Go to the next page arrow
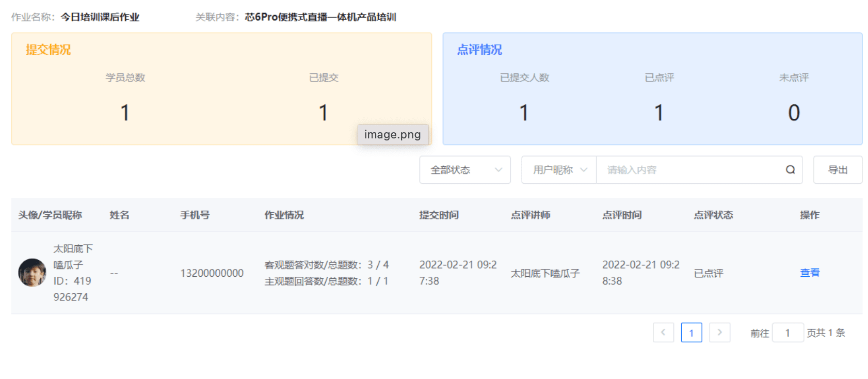This screenshot has height=379, width=868. pyautogui.click(x=719, y=333)
